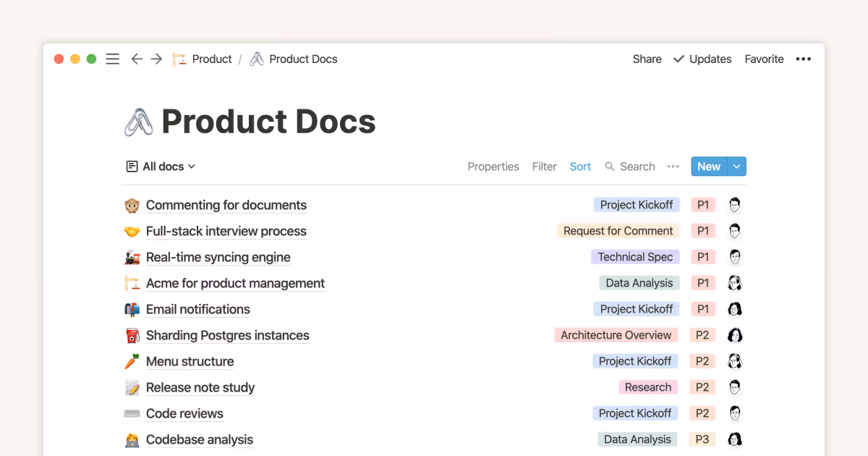
Task: Open the All docs view dropdown
Action: [161, 166]
